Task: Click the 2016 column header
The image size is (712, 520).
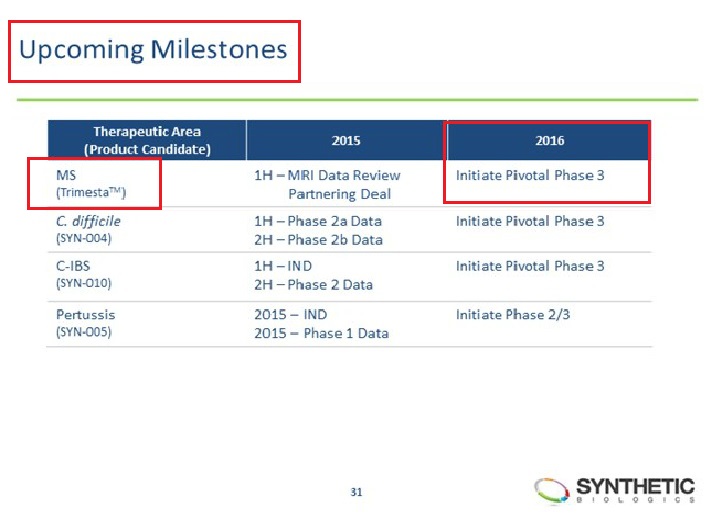Action: tap(549, 141)
